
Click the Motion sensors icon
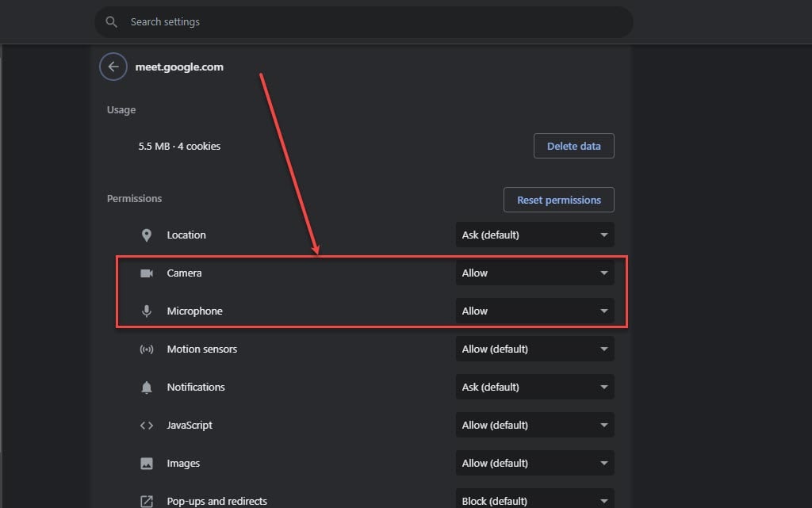(147, 349)
